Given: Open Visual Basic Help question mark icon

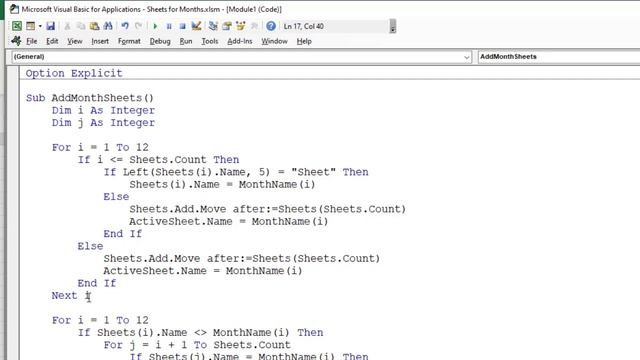Looking at the screenshot, I should tap(271, 26).
